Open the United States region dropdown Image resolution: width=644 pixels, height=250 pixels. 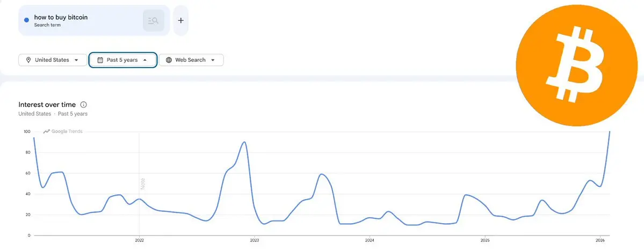[x=53, y=60]
